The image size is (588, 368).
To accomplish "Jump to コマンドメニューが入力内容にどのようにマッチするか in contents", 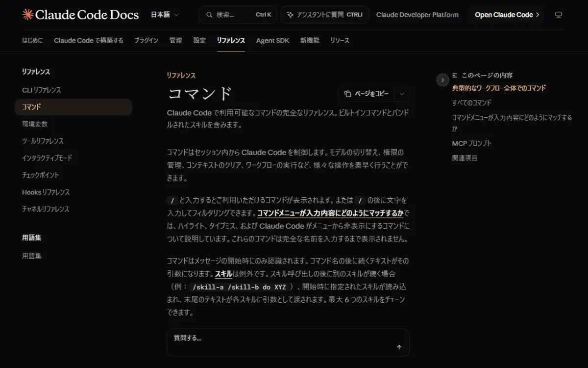I will (x=512, y=123).
